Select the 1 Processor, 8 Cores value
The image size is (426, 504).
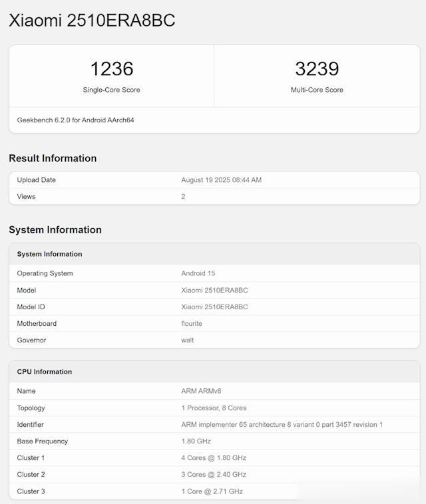(x=214, y=408)
